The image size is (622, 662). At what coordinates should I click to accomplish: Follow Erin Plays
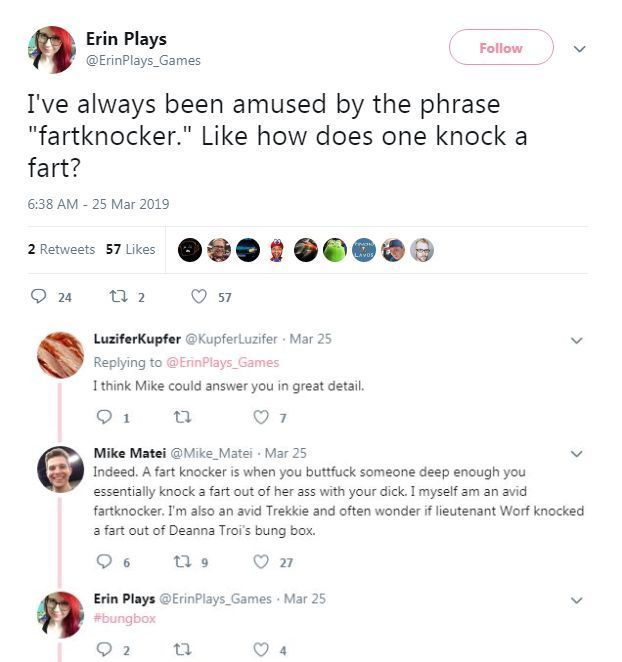[501, 48]
